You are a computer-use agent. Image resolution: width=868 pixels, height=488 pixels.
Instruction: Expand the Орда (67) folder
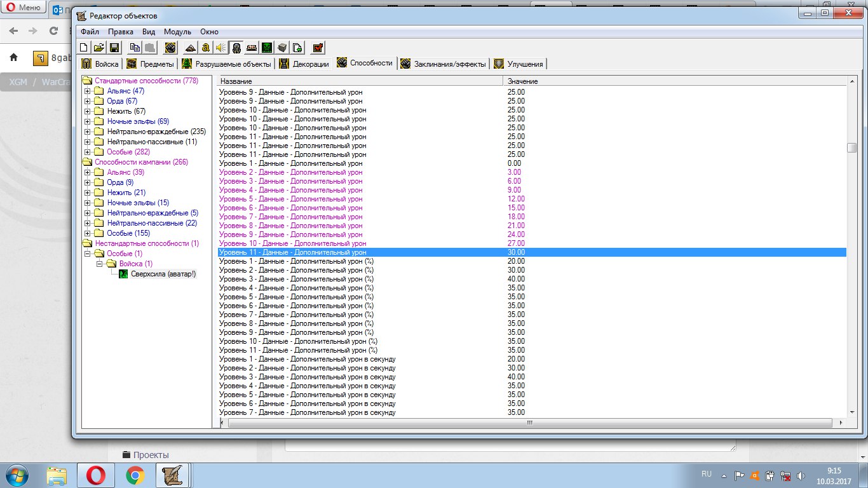click(x=88, y=101)
